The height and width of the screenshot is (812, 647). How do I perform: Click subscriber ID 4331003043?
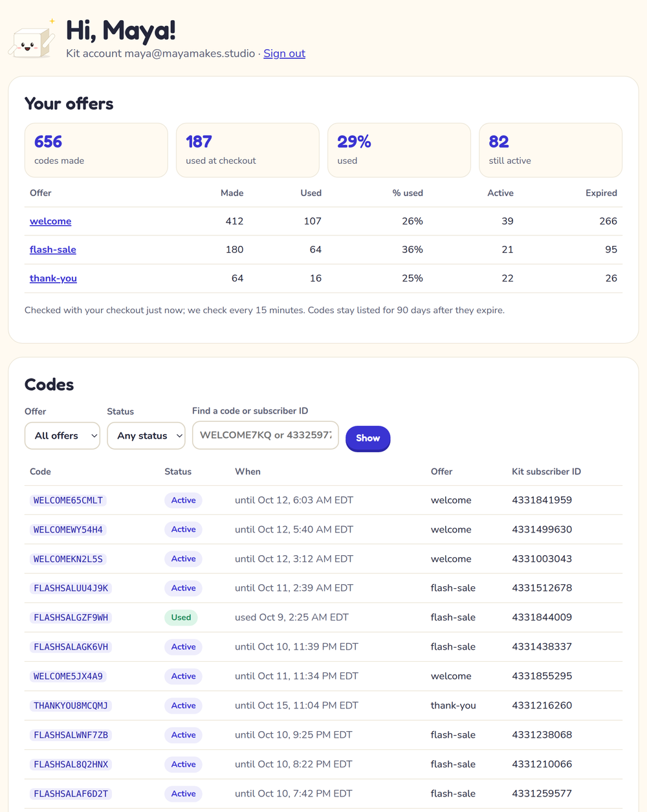(542, 559)
